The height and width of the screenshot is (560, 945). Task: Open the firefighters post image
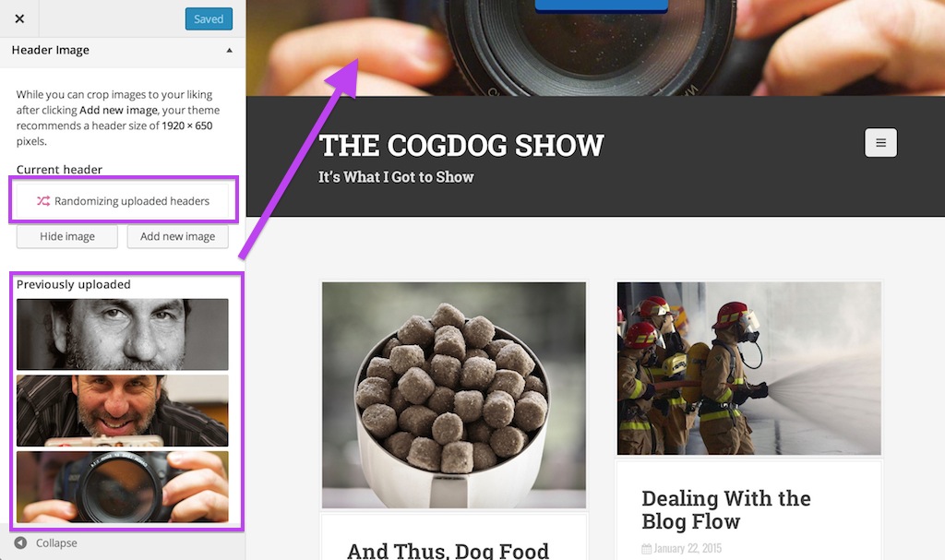click(748, 368)
